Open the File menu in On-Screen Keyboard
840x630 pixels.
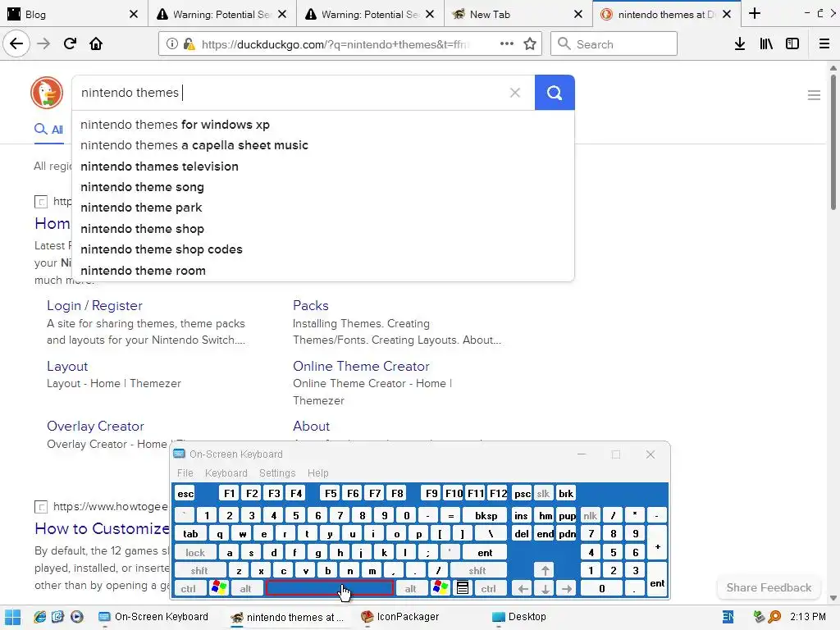coord(185,473)
